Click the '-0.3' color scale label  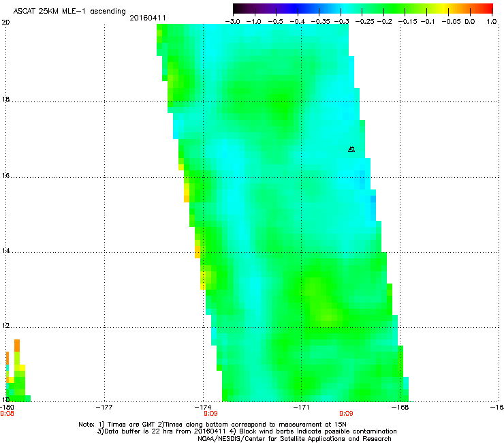click(x=341, y=22)
